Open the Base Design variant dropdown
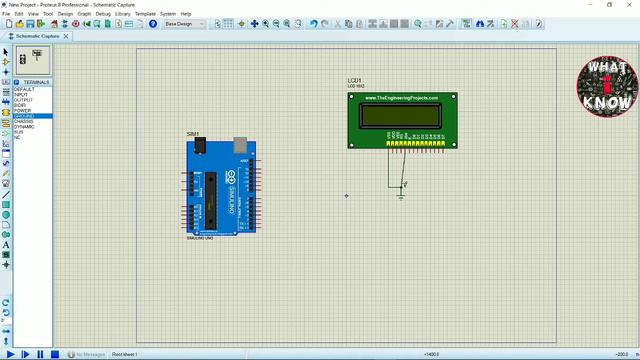This screenshot has height=360, width=640. (184, 24)
